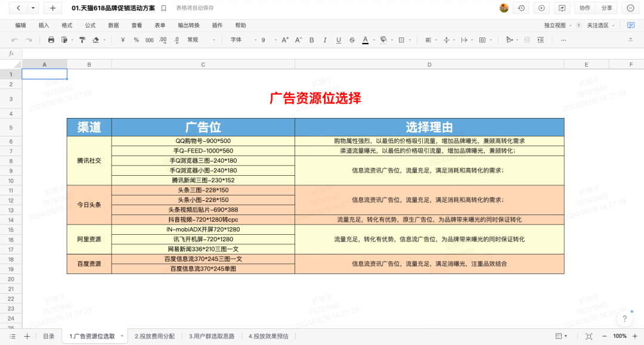Switch to the 2.投放费用分配 sheet tab
The height and width of the screenshot is (345, 644).
154,336
